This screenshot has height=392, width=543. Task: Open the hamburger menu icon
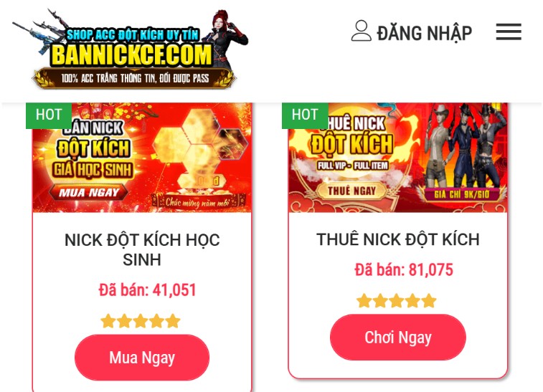point(509,32)
